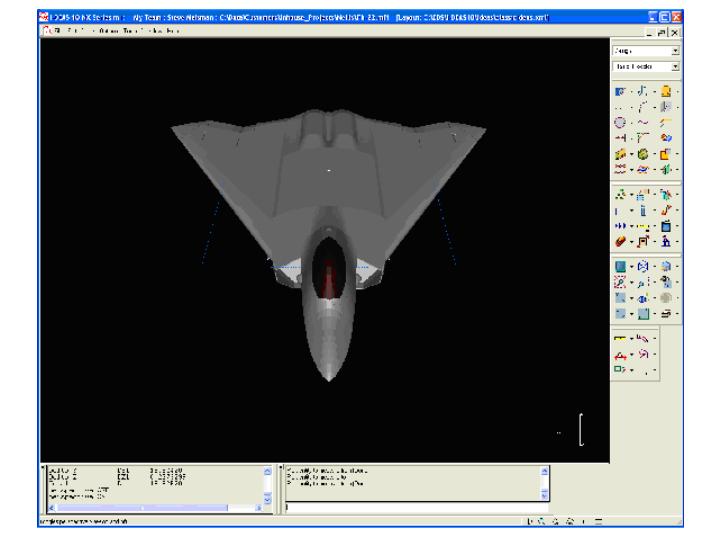Select the pink curved arrow icon

coord(643,354)
